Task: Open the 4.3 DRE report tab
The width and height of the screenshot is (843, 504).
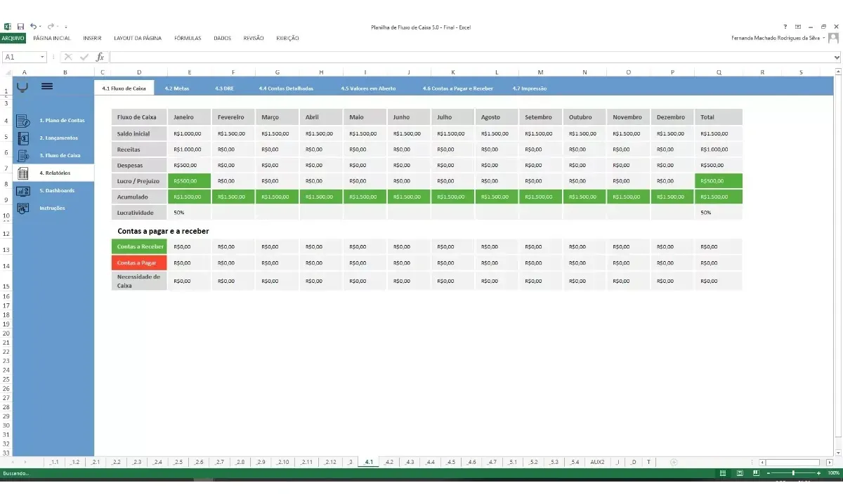Action: click(x=224, y=88)
